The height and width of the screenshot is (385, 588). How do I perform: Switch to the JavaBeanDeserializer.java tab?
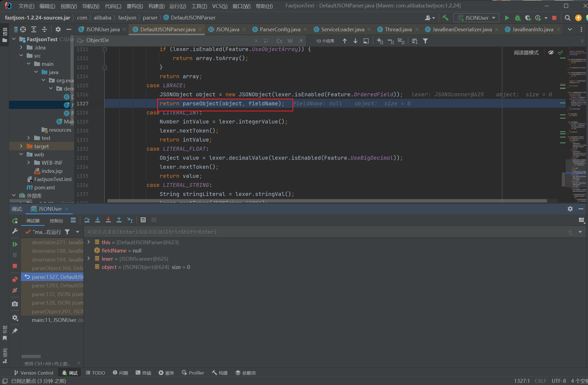click(x=462, y=29)
